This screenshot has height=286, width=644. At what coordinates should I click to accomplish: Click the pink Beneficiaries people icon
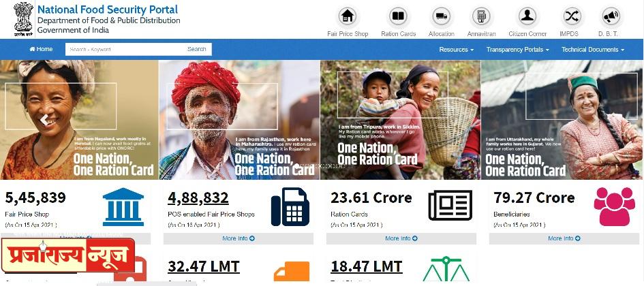click(x=615, y=206)
